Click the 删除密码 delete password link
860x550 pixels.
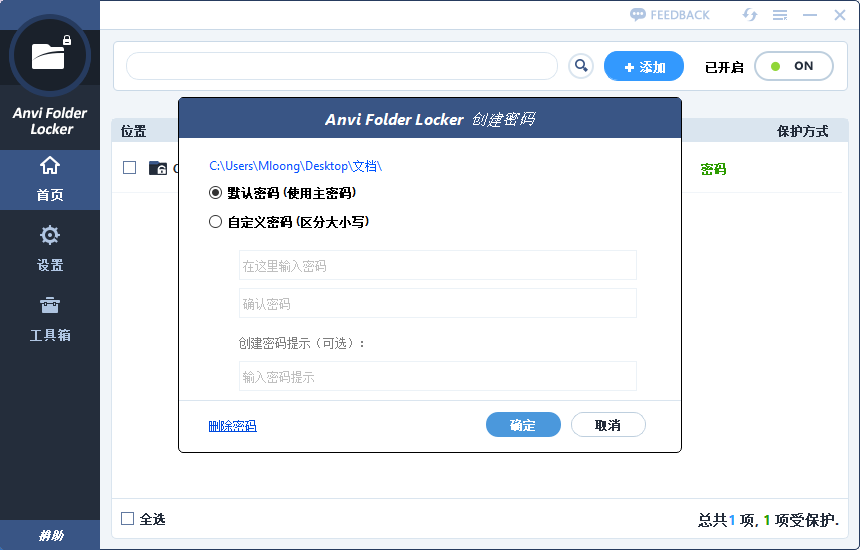(x=233, y=426)
